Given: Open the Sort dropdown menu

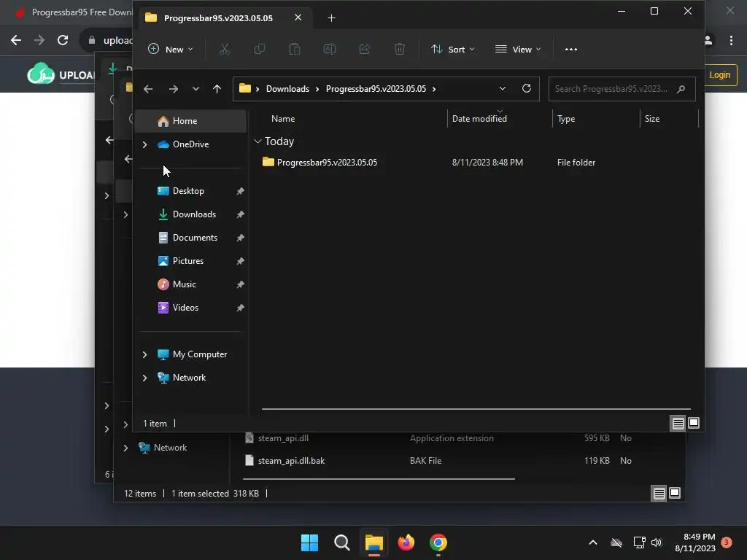Looking at the screenshot, I should [x=452, y=49].
